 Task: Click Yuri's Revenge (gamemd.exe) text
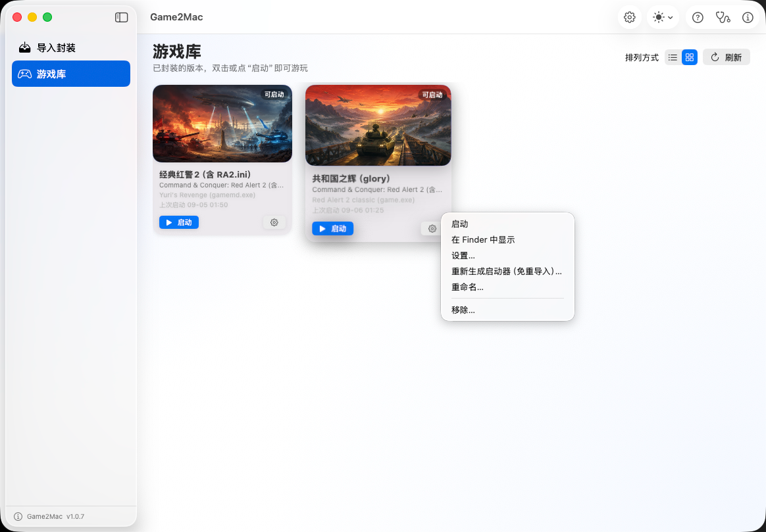coord(207,195)
